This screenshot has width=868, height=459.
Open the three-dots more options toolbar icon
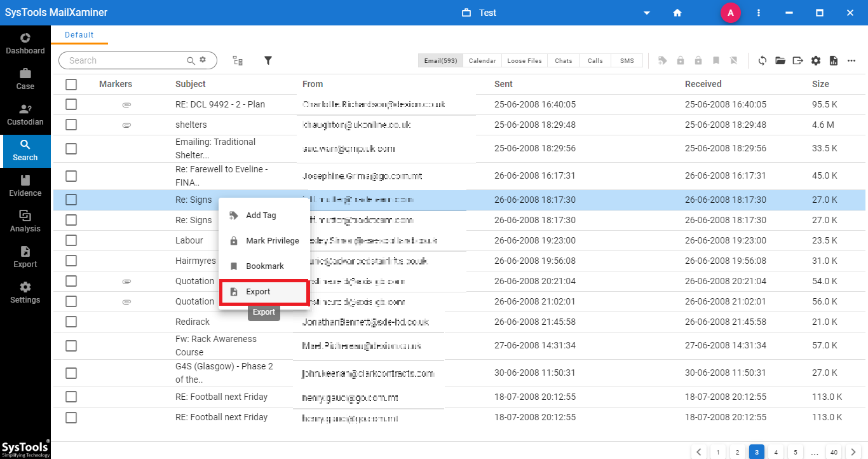[851, 60]
